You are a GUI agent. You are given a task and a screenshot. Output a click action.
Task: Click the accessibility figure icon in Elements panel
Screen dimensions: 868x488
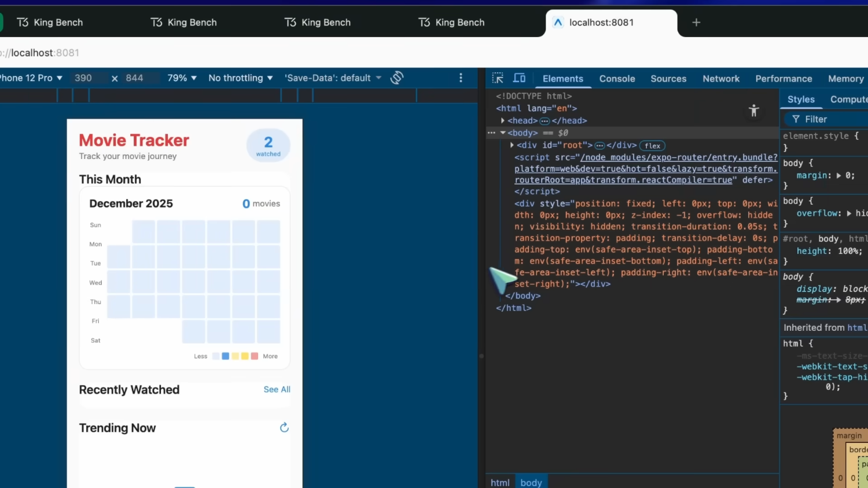(753, 110)
